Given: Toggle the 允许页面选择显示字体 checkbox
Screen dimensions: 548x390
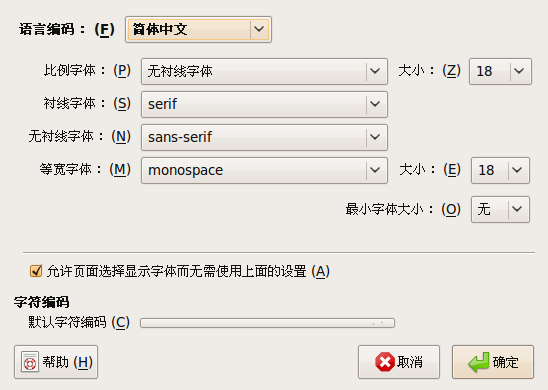Looking at the screenshot, I should tap(36, 271).
